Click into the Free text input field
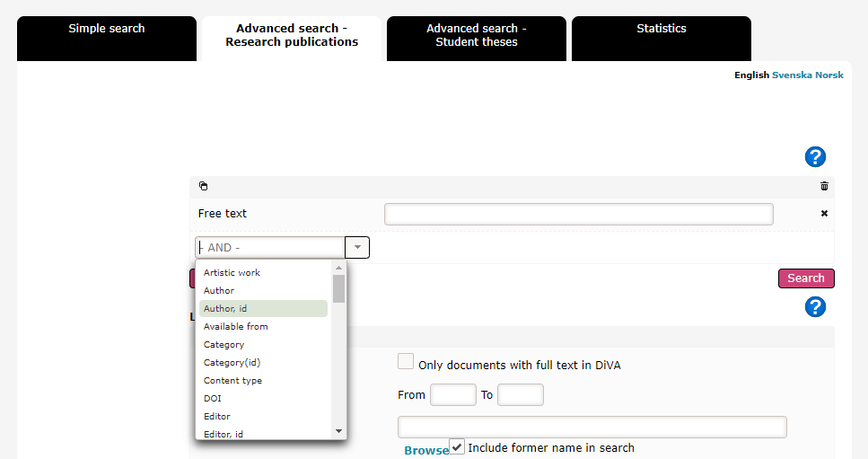 coord(578,214)
